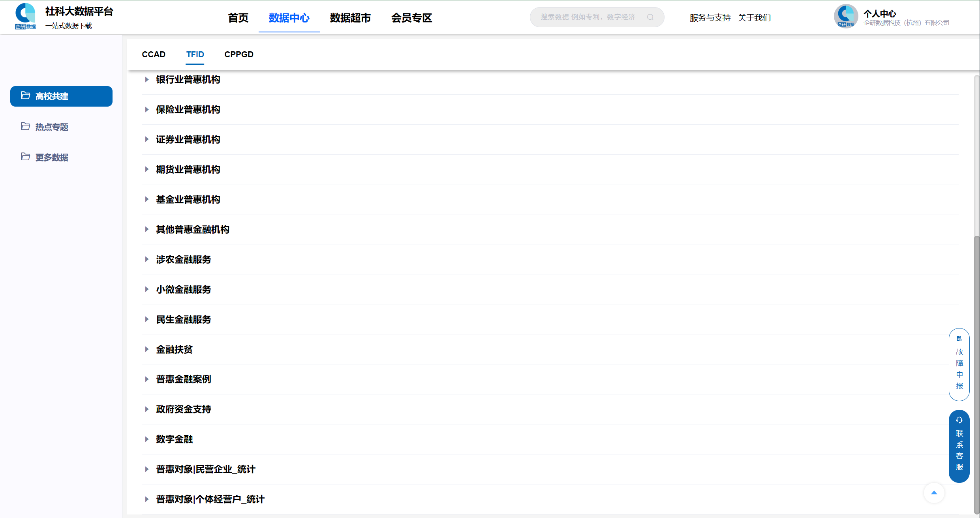980x518 pixels.
Task: Click the 故障申报 report icon
Action: 959,339
